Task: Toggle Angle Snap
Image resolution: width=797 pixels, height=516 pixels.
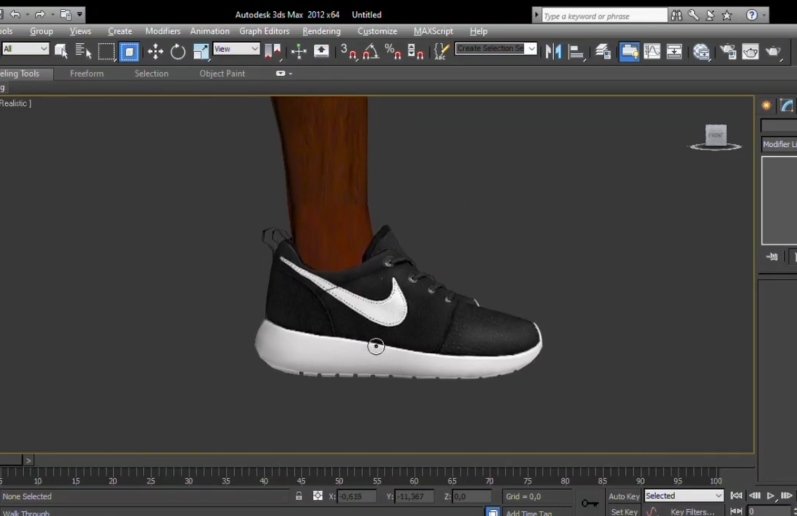Action: pyautogui.click(x=371, y=51)
